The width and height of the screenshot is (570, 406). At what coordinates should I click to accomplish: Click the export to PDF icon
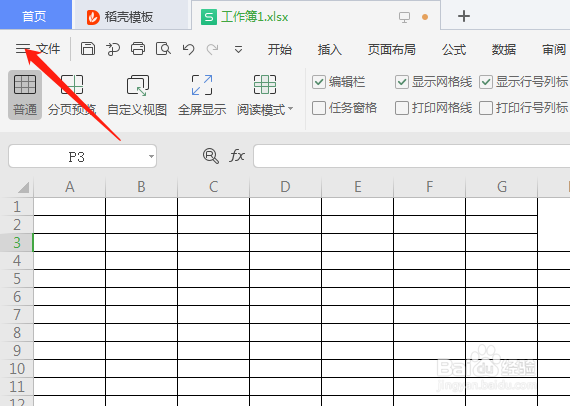click(113, 49)
